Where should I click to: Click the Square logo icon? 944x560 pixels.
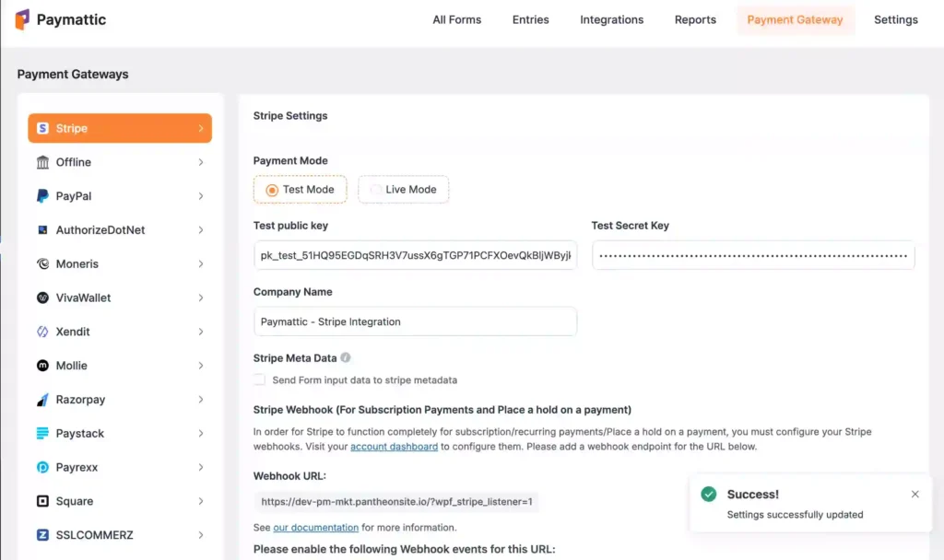[42, 501]
